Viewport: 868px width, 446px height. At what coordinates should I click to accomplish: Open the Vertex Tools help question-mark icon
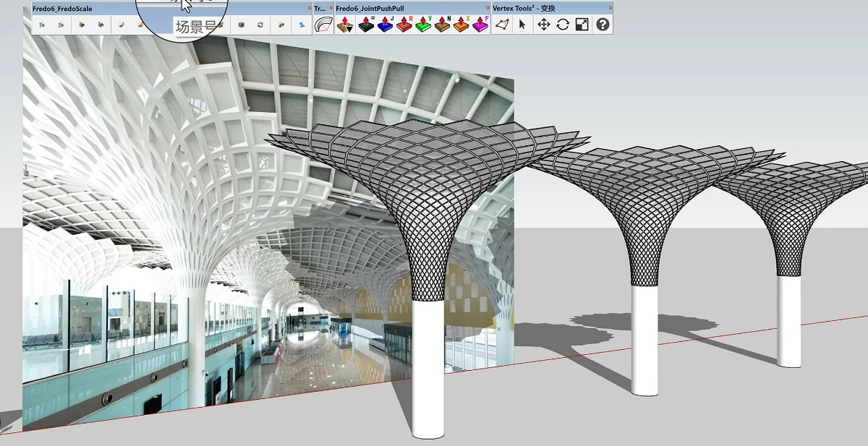603,25
